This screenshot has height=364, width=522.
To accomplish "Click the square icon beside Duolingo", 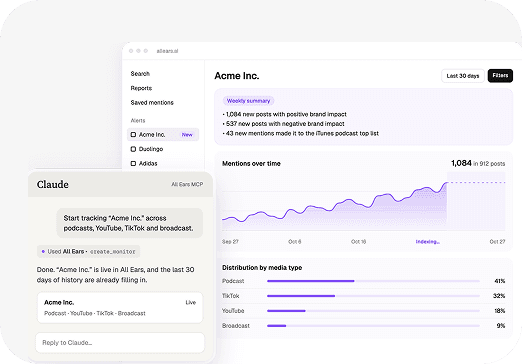I will [x=133, y=149].
